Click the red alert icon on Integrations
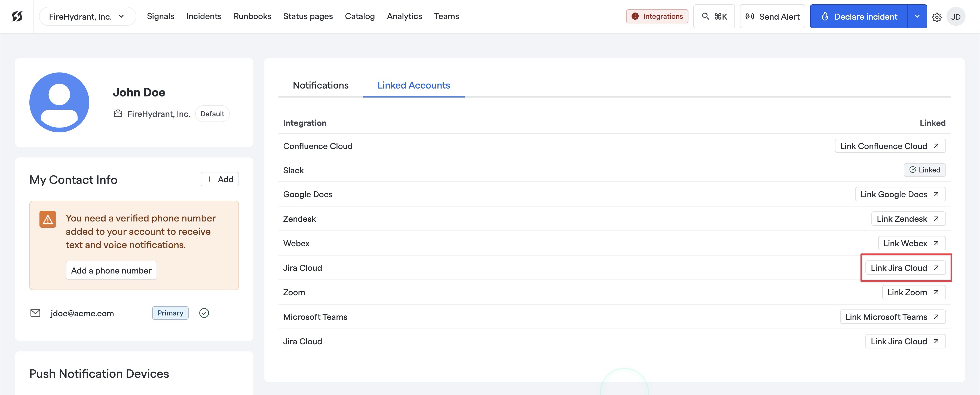Viewport: 980px width, 395px height. 635,16
